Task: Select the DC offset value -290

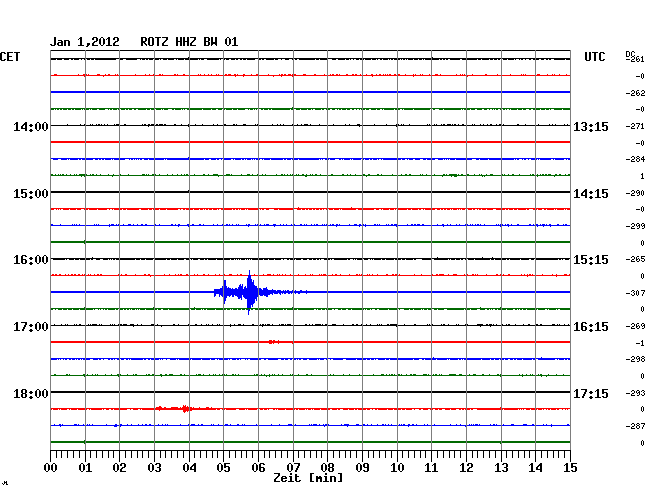Action: [635, 193]
